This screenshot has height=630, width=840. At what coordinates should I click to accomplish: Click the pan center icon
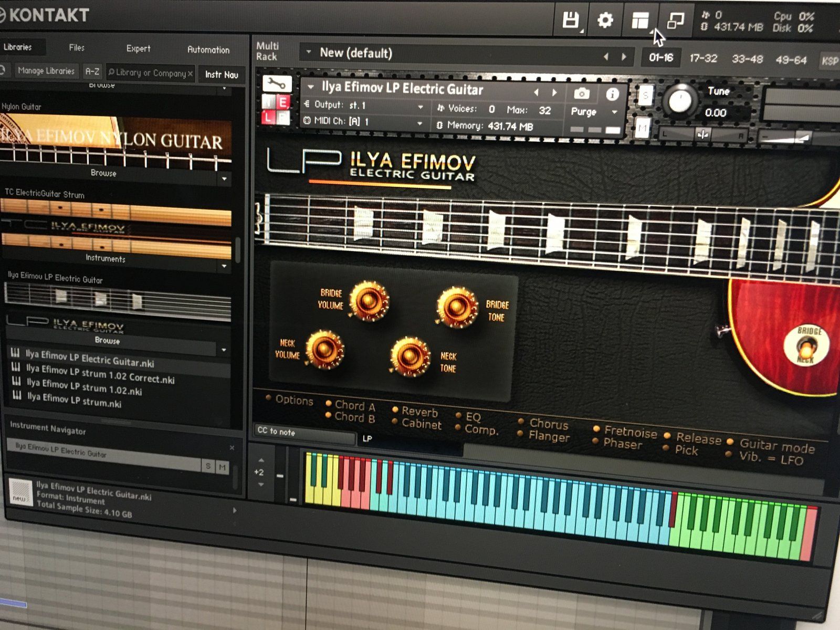tap(703, 135)
